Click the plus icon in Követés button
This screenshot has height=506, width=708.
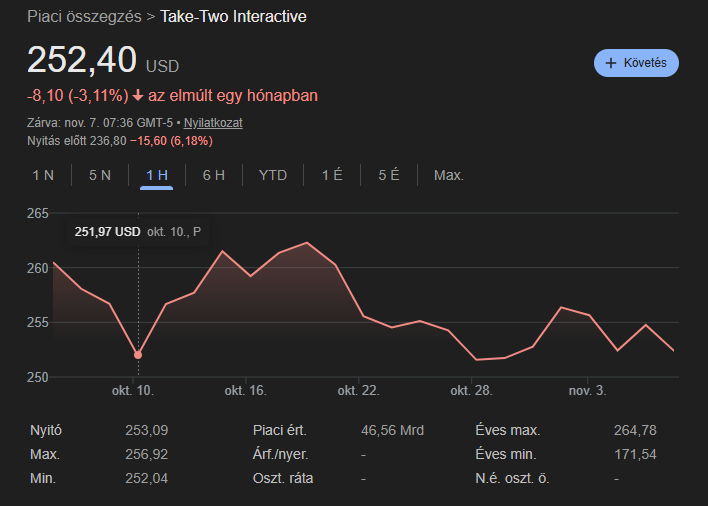point(610,63)
